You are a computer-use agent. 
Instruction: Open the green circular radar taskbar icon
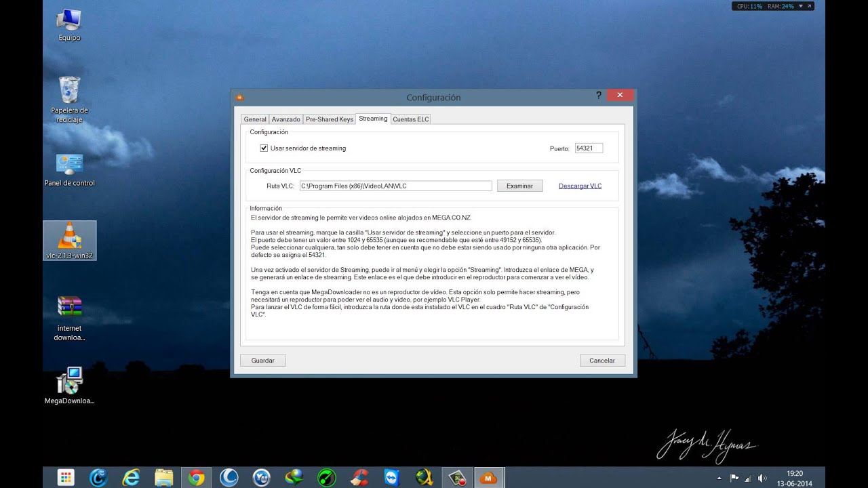327,477
